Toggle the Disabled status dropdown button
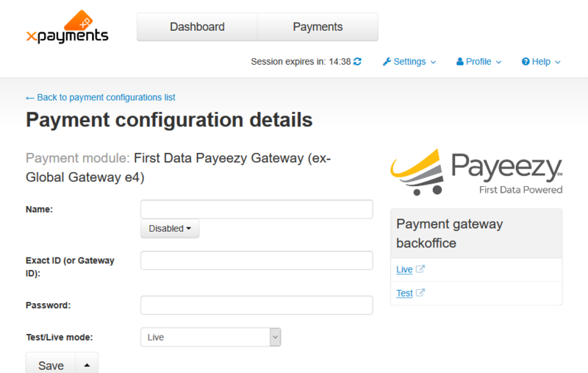The width and height of the screenshot is (588, 373). (170, 229)
